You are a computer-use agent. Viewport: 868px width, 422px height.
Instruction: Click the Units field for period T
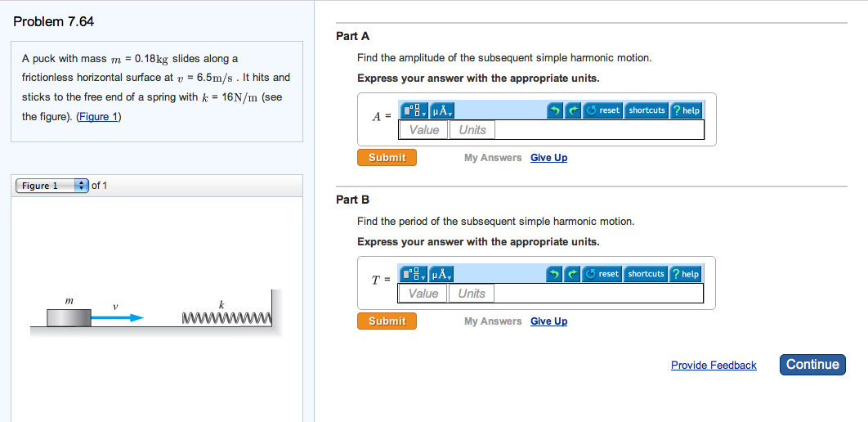pos(472,294)
